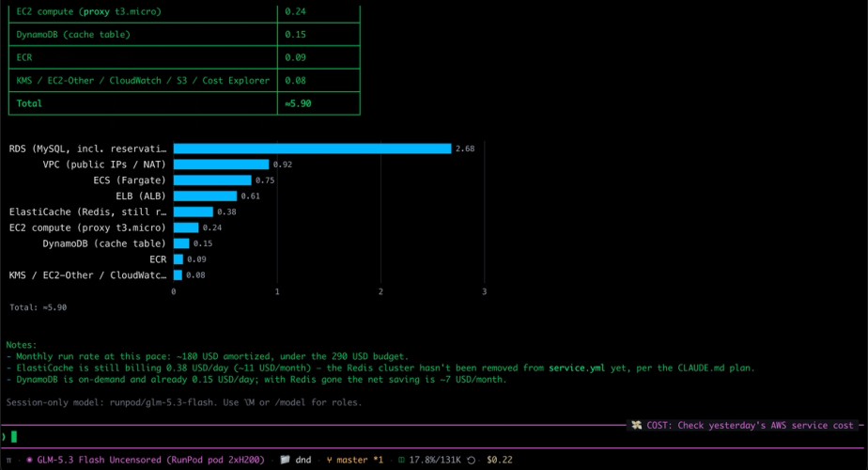Click the 0.61 value next to ELB bar

250,196
